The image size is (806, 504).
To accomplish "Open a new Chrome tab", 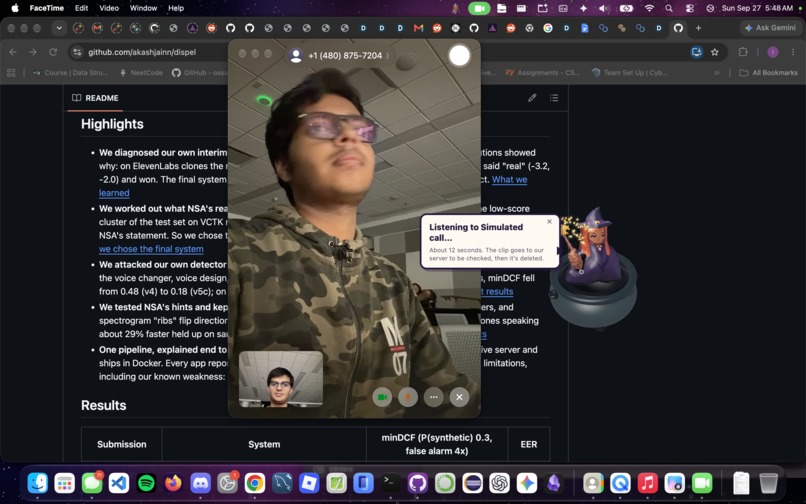I will pyautogui.click(x=698, y=28).
